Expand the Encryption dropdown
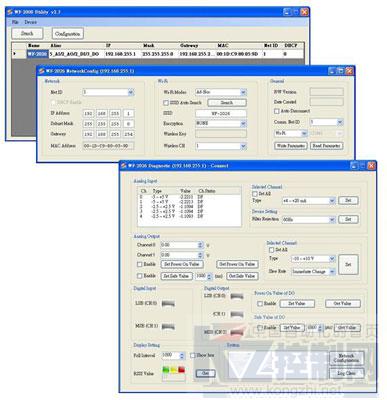Image resolution: width=387 pixels, height=400 pixels. (221, 124)
